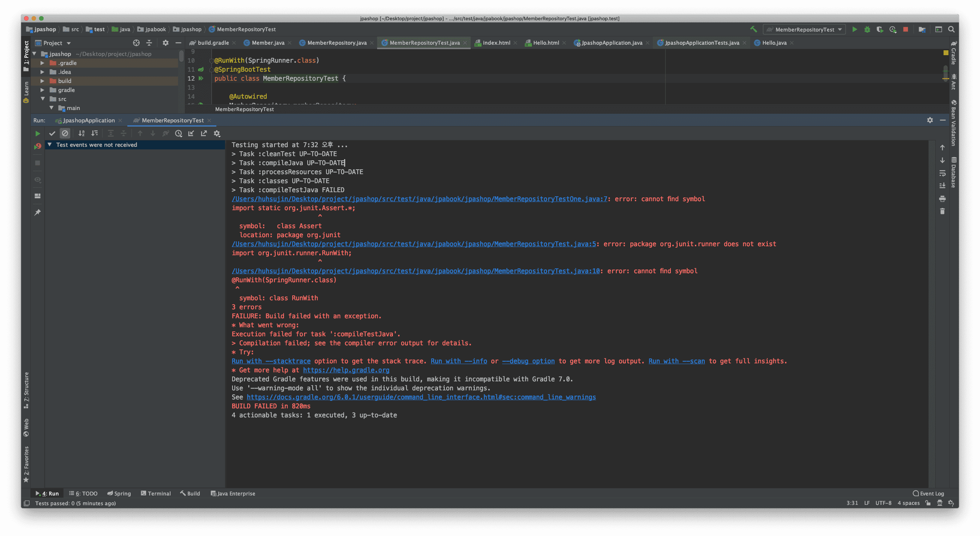Click the hammer Build Project icon
This screenshot has width=980, height=536.
pos(753,29)
